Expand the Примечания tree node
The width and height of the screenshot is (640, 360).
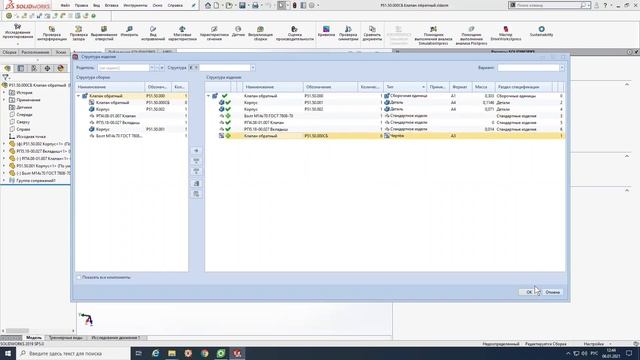click(4, 100)
